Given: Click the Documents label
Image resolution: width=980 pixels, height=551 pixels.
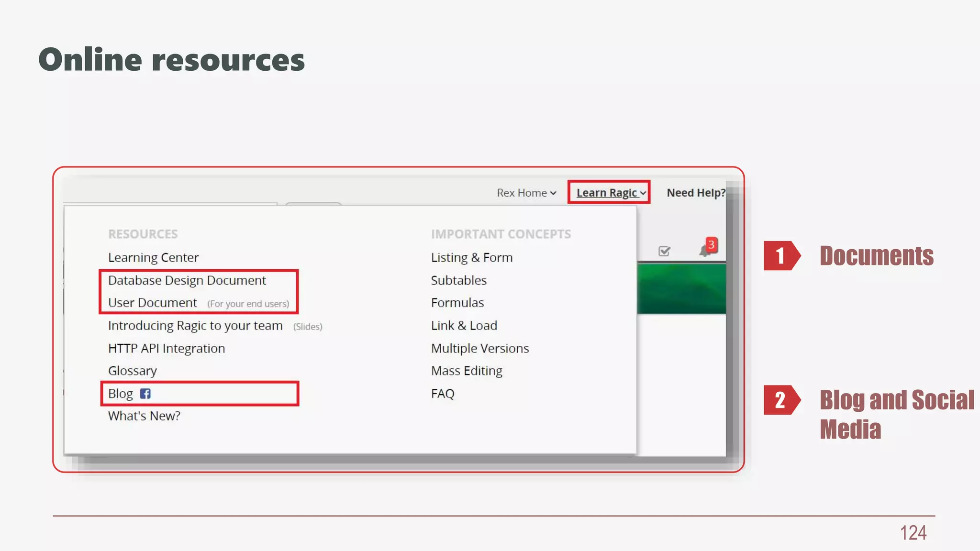Looking at the screenshot, I should [877, 256].
